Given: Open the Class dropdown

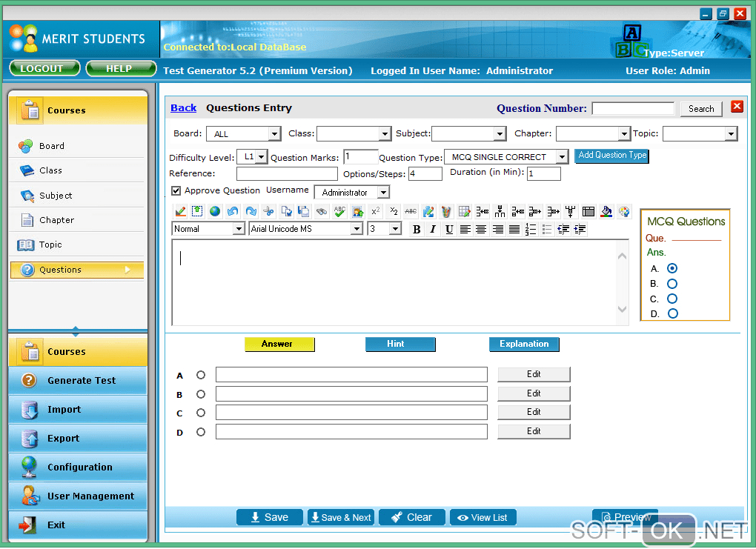Looking at the screenshot, I should pyautogui.click(x=354, y=133).
